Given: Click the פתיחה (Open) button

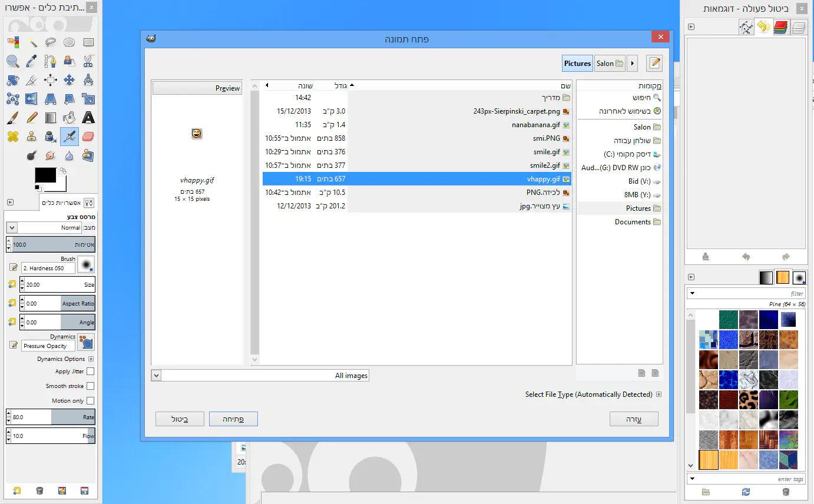Looking at the screenshot, I should tap(233, 419).
